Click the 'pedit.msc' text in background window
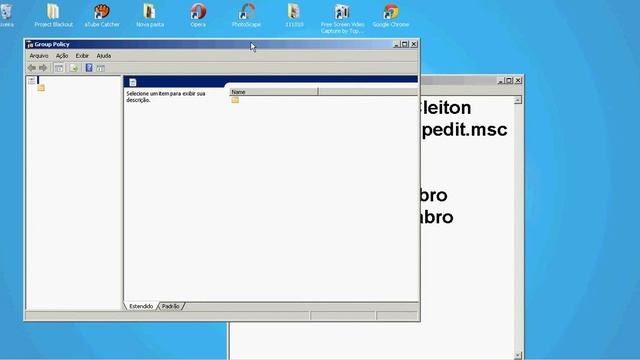The image size is (640, 360). [464, 130]
